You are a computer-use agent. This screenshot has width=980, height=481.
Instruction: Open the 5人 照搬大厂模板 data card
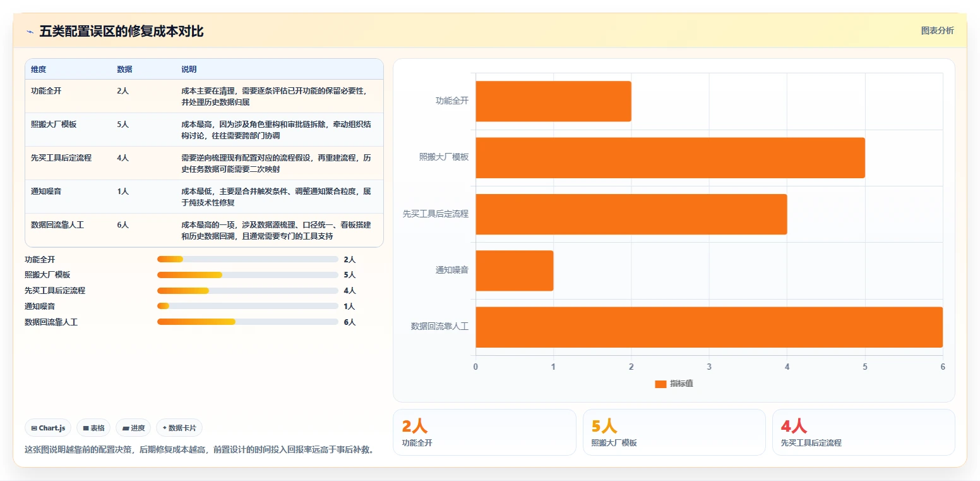pyautogui.click(x=674, y=432)
